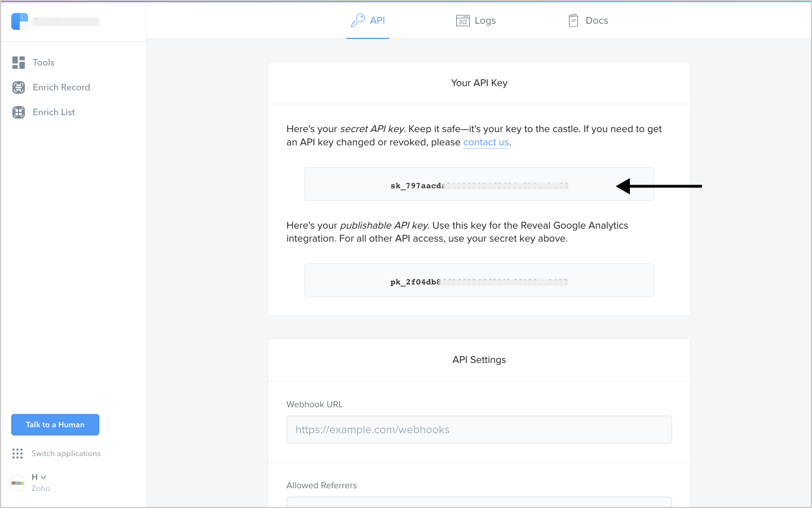Click the Zoho account avatar
Image resolution: width=812 pixels, height=508 pixels.
pyautogui.click(x=17, y=483)
